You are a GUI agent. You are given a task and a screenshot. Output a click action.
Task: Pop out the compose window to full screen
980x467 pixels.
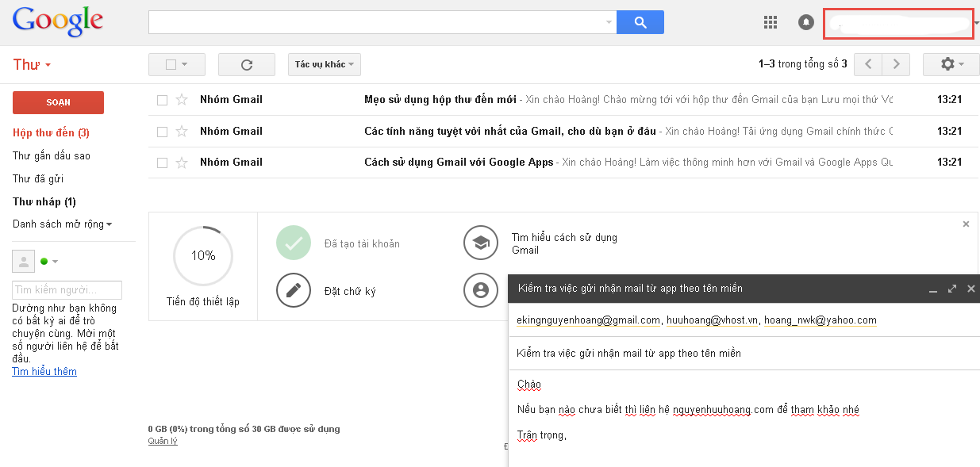(x=951, y=289)
